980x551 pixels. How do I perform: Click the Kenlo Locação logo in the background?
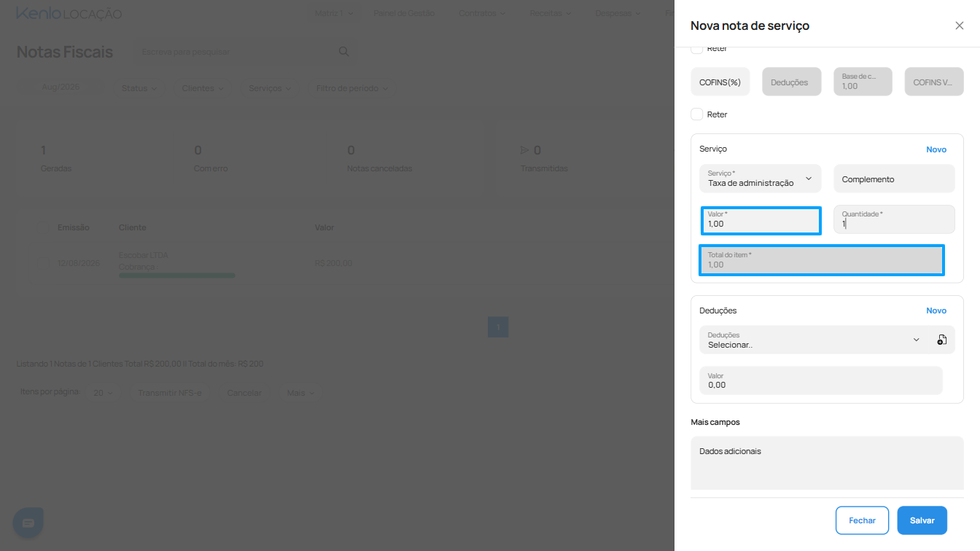click(69, 14)
